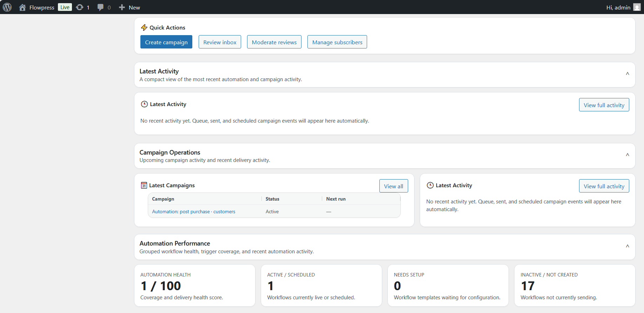Click the Active status cell
The height and width of the screenshot is (313, 644).
[x=272, y=211]
